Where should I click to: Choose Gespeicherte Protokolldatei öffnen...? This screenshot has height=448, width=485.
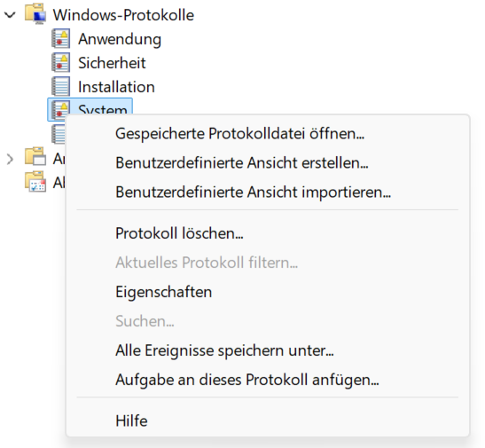click(239, 134)
